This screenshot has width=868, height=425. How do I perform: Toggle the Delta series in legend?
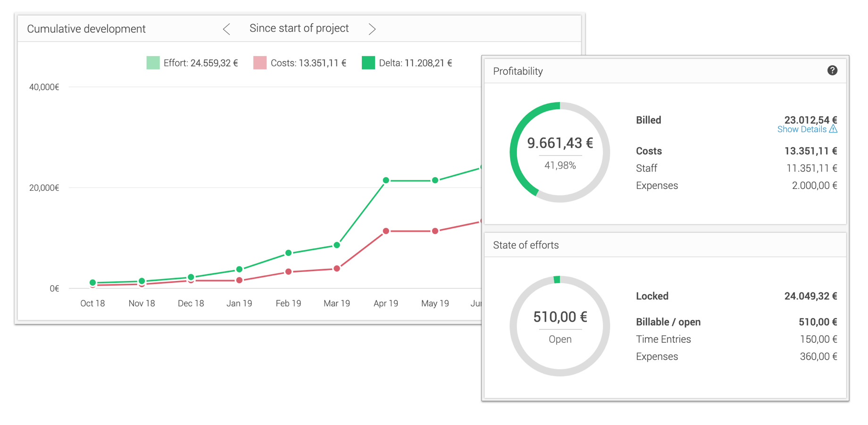coord(407,63)
